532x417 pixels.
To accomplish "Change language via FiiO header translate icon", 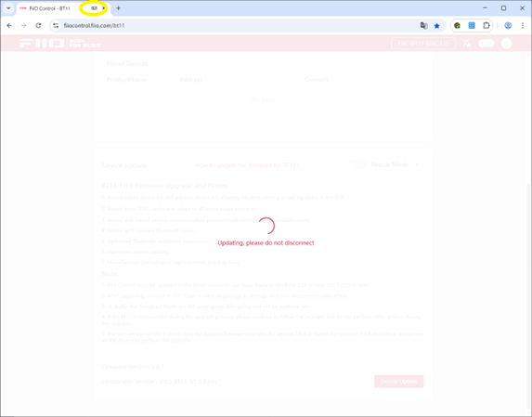I will [467, 44].
